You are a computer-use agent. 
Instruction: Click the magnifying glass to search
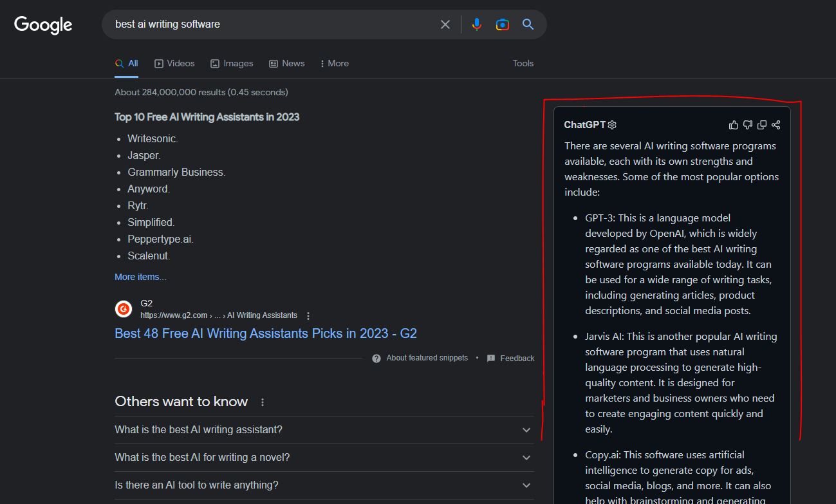(x=528, y=24)
